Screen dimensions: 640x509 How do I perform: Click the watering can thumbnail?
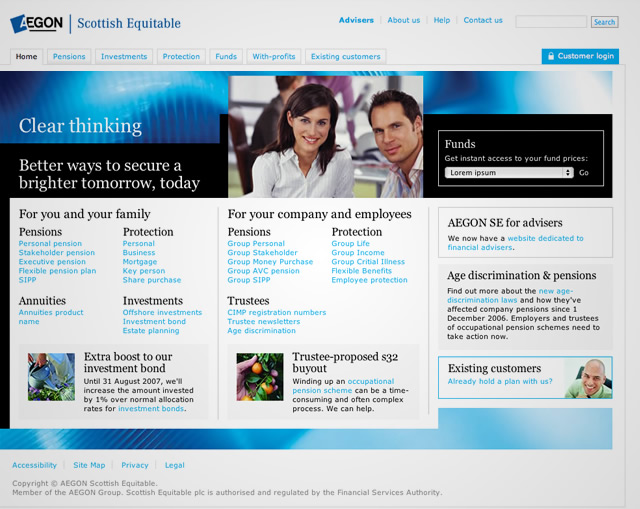click(x=51, y=377)
